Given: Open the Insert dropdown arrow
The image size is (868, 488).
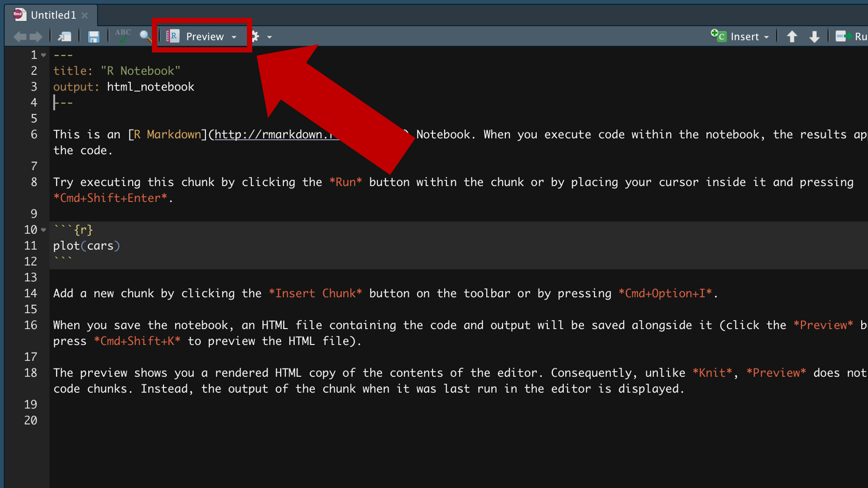Looking at the screenshot, I should (x=766, y=37).
